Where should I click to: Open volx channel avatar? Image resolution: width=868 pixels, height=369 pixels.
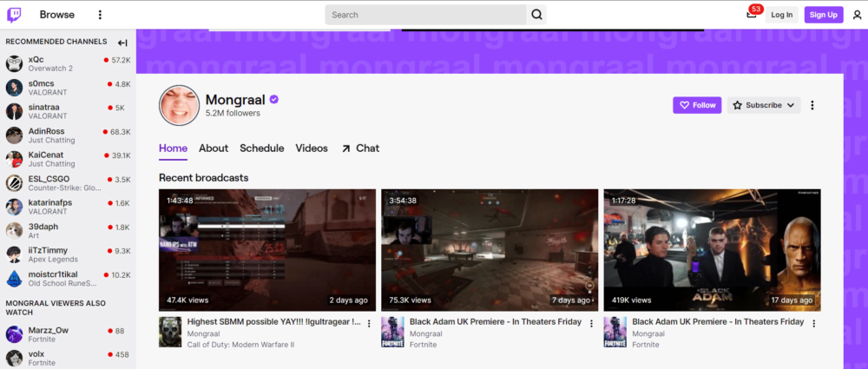pos(15,358)
